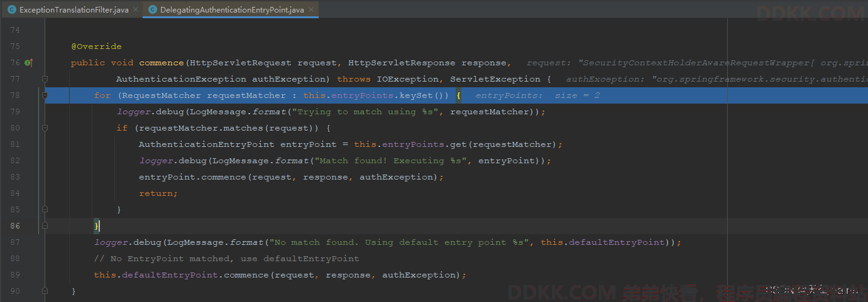
Task: Click the logger reference on line 87
Action: click(x=111, y=242)
